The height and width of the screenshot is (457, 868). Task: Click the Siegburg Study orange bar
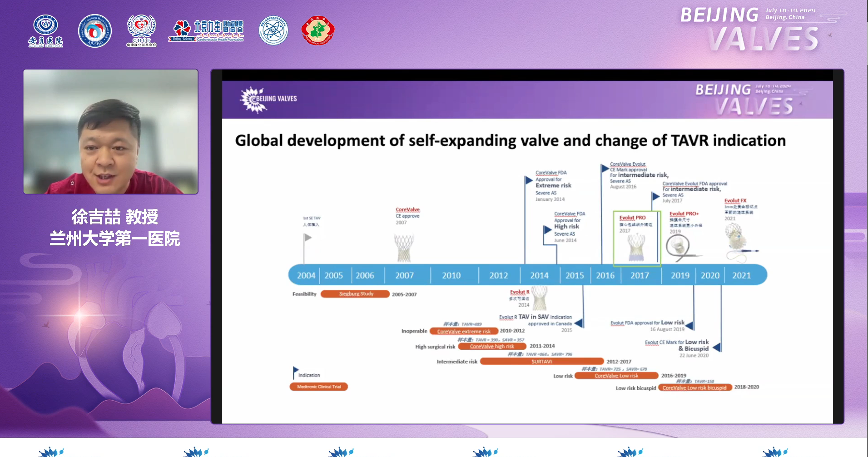[355, 294]
